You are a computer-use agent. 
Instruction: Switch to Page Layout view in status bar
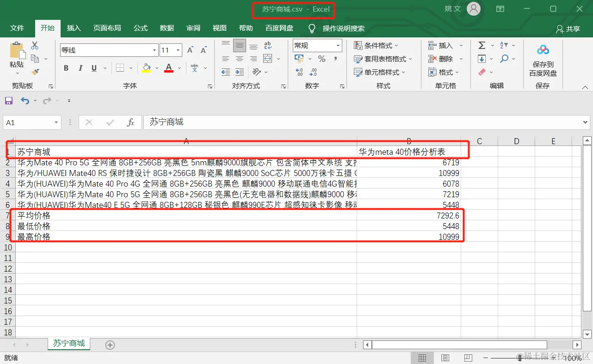(x=445, y=358)
